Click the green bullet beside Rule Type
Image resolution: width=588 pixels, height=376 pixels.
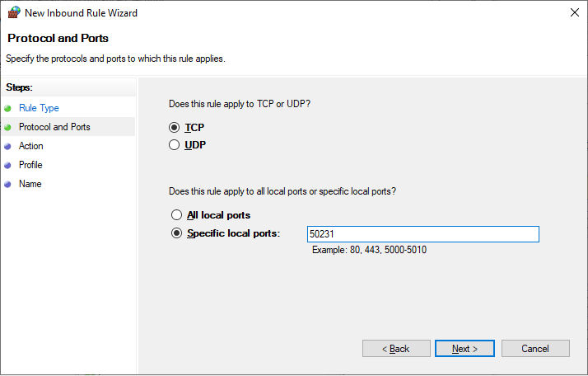coord(8,108)
